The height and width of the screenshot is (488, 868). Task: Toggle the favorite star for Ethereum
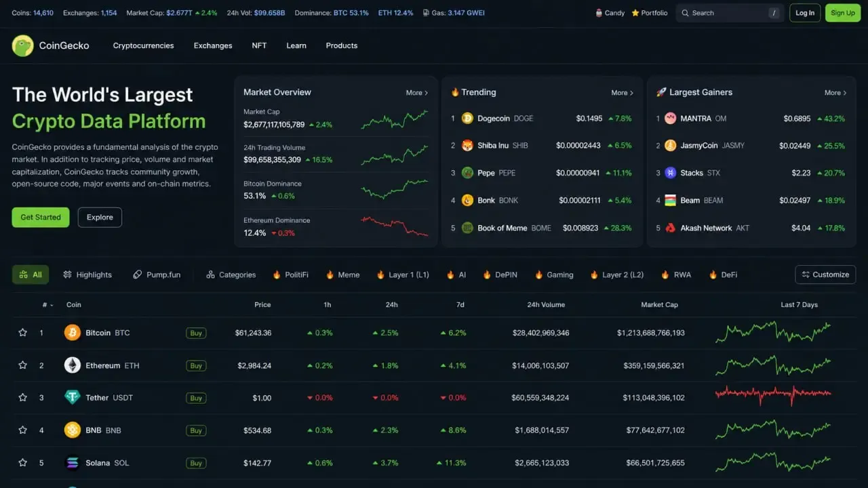[22, 365]
